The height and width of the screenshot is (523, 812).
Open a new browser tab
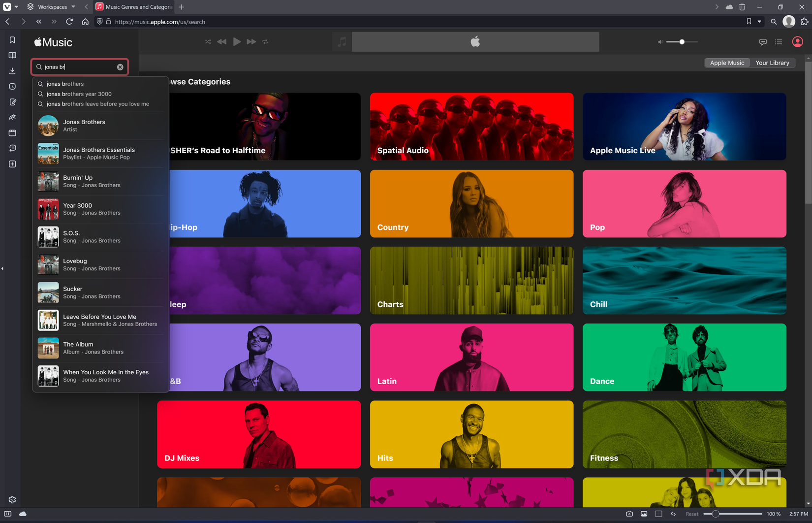[182, 7]
